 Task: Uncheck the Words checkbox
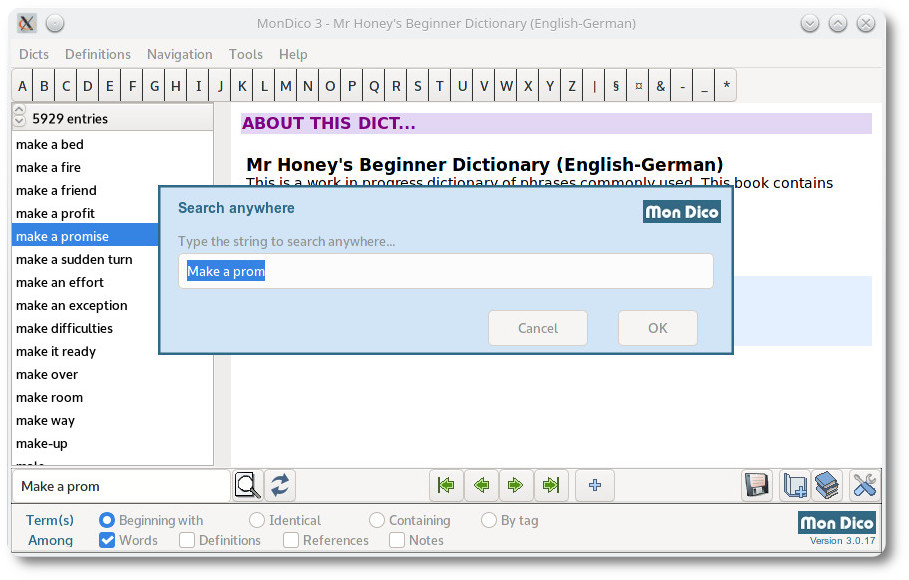click(107, 540)
